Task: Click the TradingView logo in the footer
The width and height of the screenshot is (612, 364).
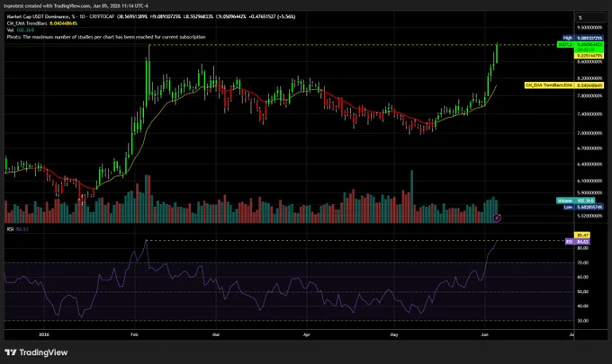Action: coord(36,352)
